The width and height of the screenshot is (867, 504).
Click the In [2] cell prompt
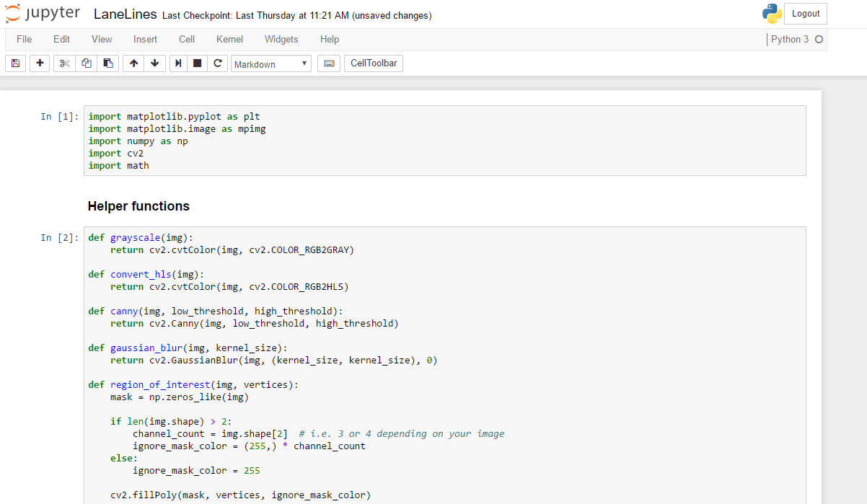pyautogui.click(x=59, y=238)
